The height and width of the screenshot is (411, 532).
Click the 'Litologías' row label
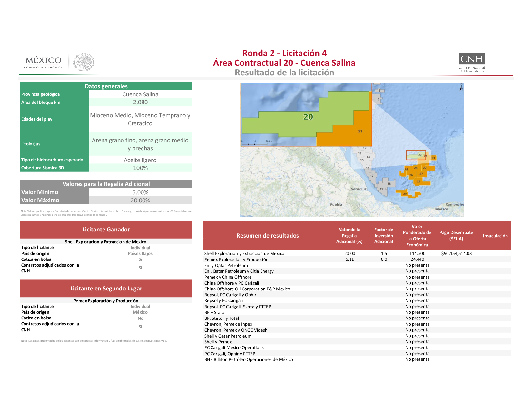[x=31, y=144]
